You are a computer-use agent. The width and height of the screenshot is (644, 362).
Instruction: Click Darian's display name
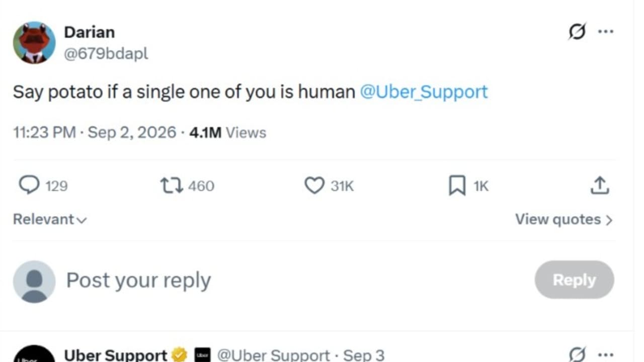[x=90, y=32]
